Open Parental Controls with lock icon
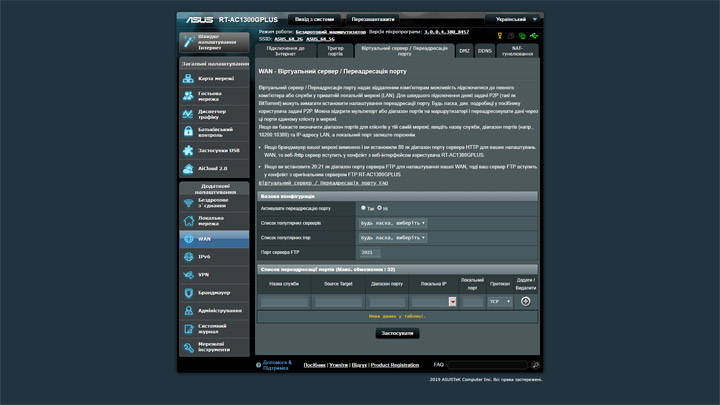This screenshot has height=405, width=720. tap(214, 132)
